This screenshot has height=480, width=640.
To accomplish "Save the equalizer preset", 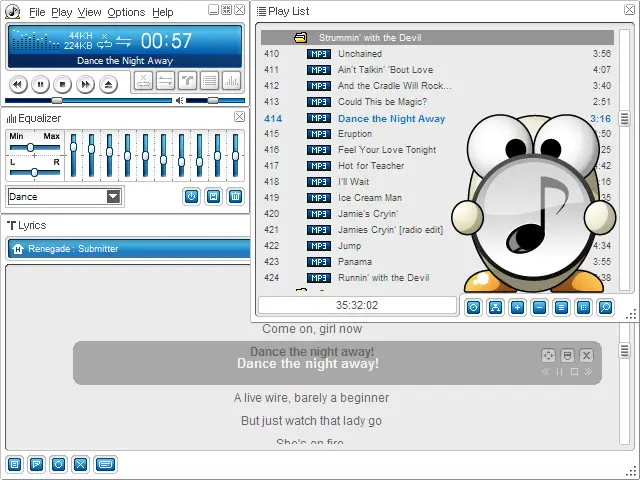I will pos(213,196).
